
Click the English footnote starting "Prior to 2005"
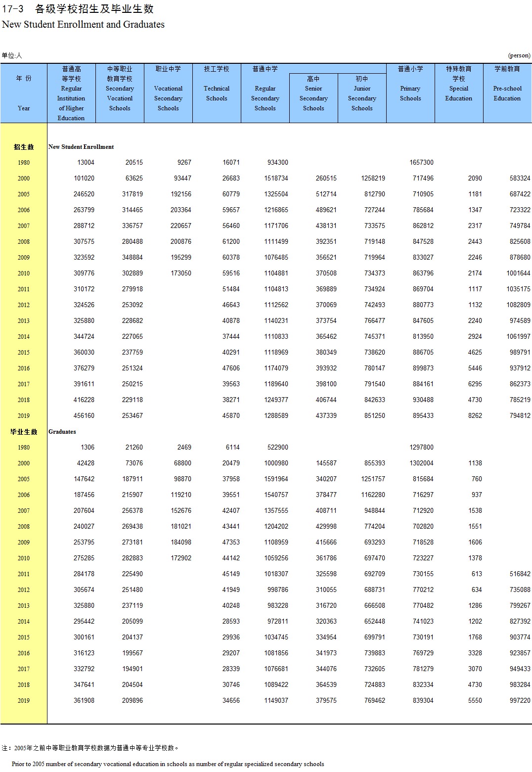tap(168, 764)
